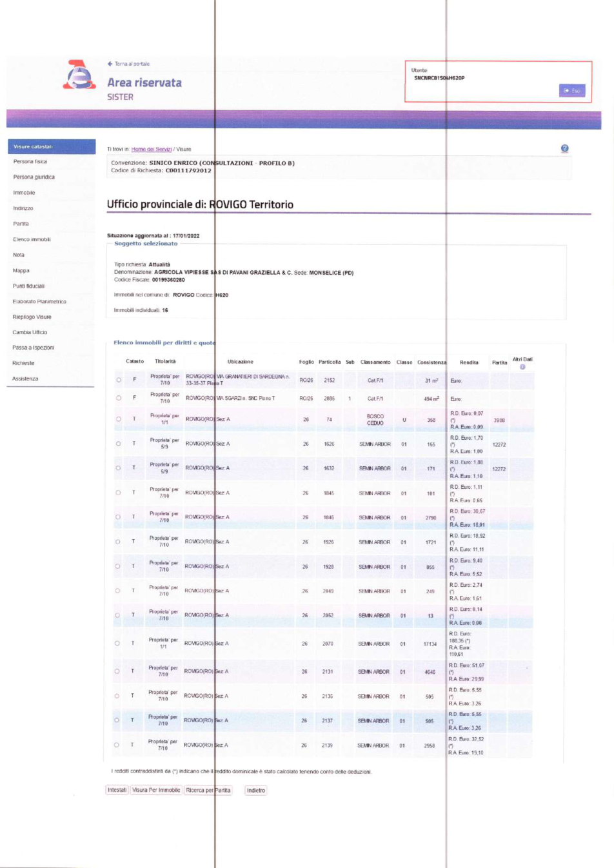Go back with the Indietro button
Screen dimensions: 614x868
[x=256, y=790]
